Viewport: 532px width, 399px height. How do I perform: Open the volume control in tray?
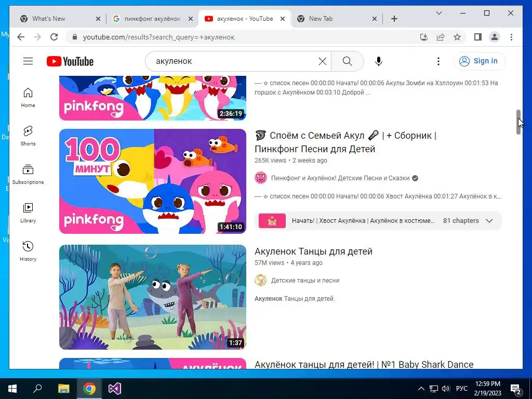click(446, 389)
